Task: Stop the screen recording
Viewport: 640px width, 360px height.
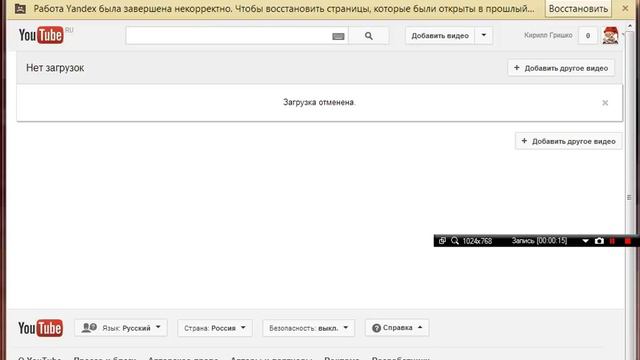Action: pos(628,241)
